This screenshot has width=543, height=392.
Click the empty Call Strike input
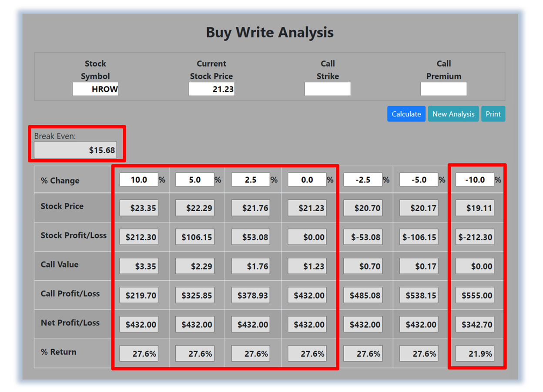[x=327, y=89]
